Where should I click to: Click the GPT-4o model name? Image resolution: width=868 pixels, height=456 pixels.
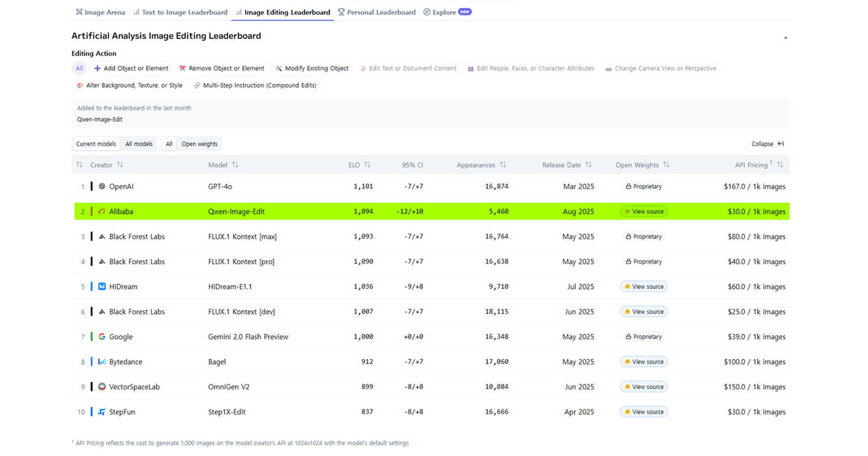pos(220,187)
